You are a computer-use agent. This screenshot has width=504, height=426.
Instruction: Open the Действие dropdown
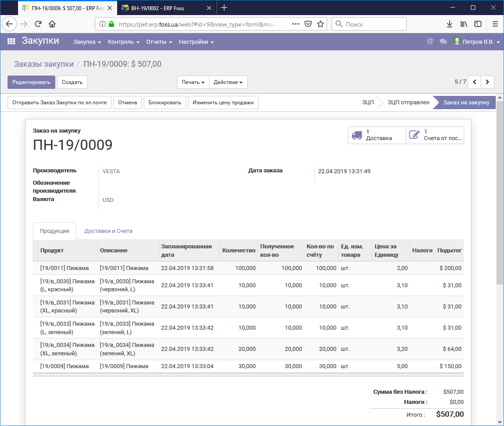pos(228,82)
